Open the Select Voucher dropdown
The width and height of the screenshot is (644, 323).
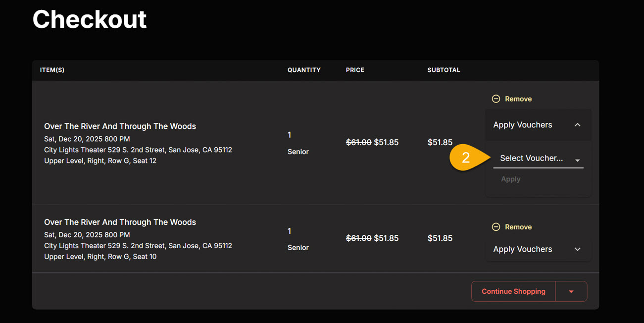click(x=532, y=159)
